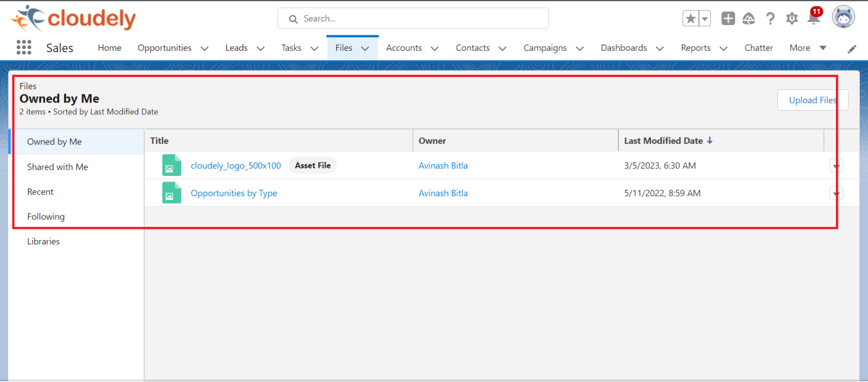Click the cloudely_logo_500x100 file type icon

click(171, 166)
